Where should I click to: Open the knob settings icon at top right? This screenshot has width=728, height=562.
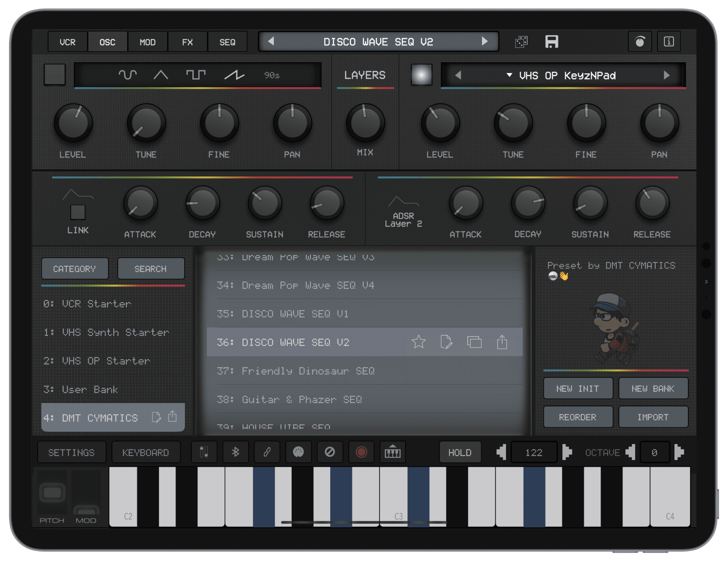[x=639, y=42]
